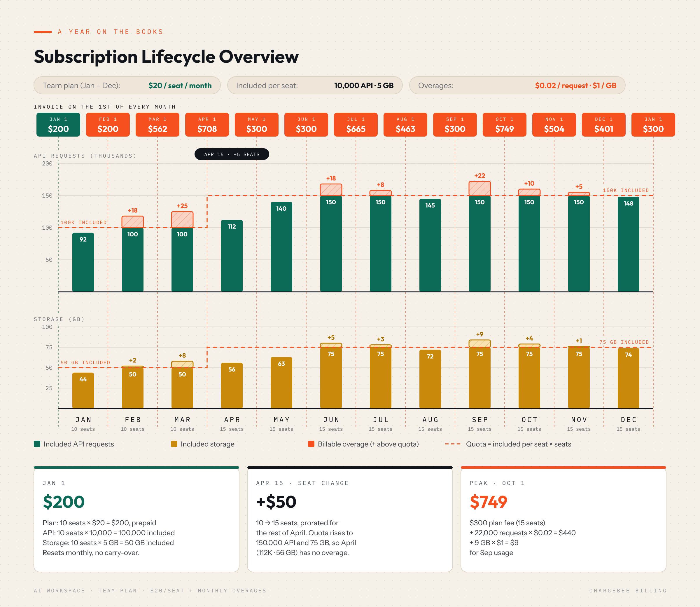Click the 100K INCLUDED quota label

coord(84,223)
